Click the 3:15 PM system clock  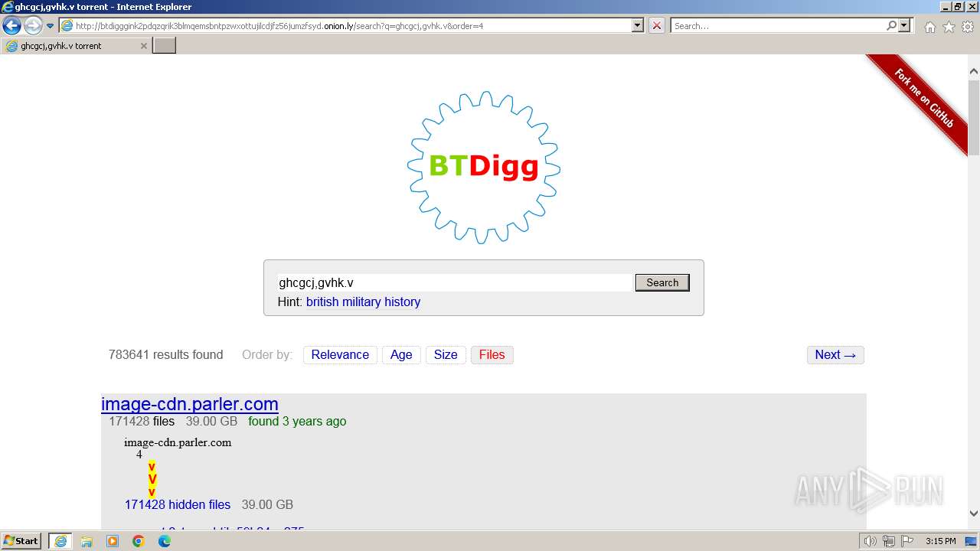(x=940, y=541)
